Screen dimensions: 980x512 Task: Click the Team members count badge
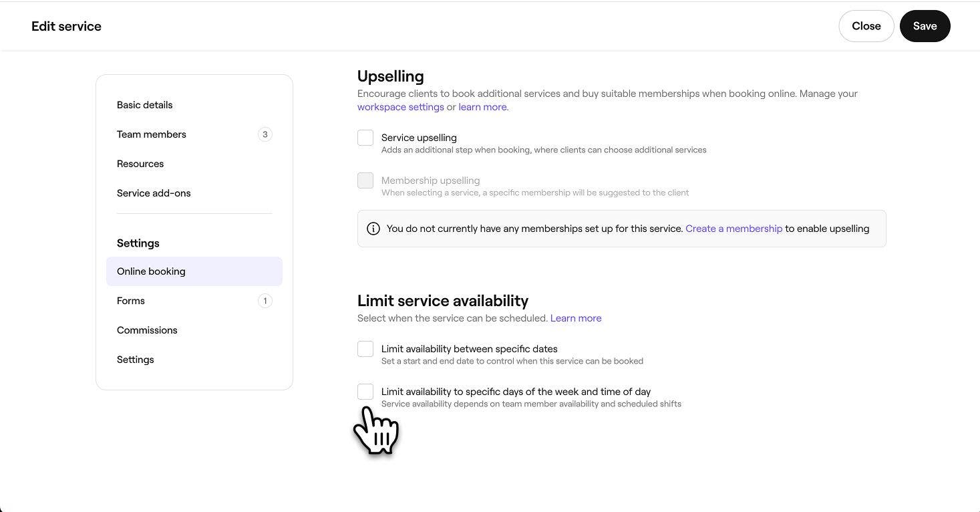(x=265, y=134)
